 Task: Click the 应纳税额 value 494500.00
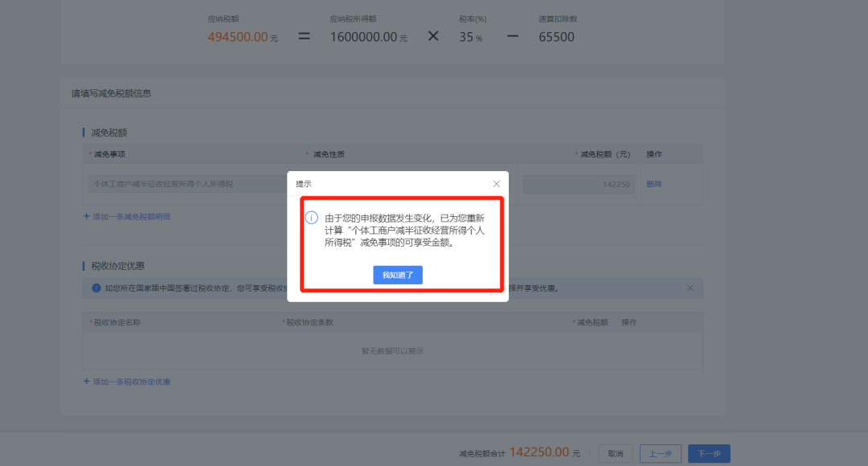coord(238,37)
